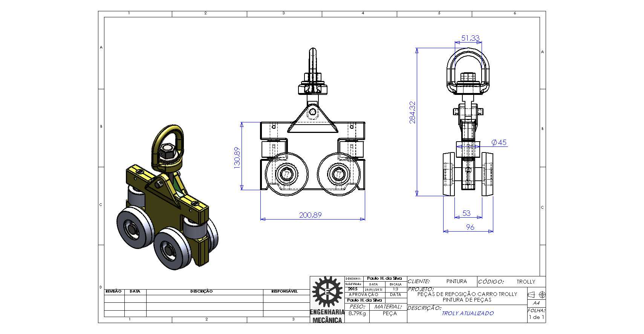Select the 51,33 dimension value

(x=470, y=38)
